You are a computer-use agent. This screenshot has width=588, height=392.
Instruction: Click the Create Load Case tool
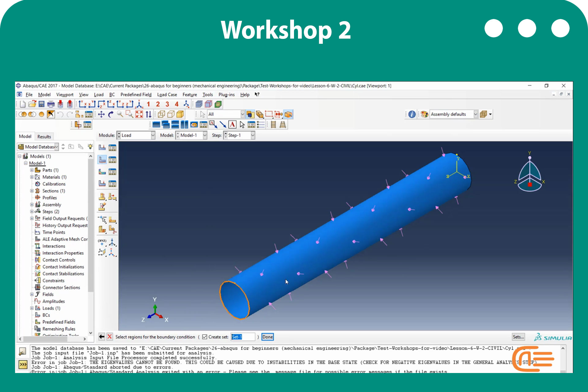[102, 183]
